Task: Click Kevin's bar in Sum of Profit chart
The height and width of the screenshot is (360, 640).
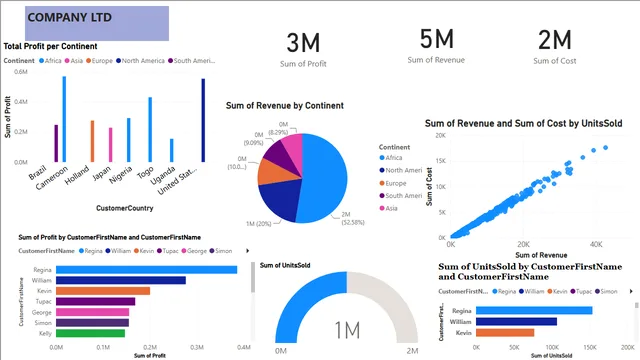Action: (x=103, y=291)
